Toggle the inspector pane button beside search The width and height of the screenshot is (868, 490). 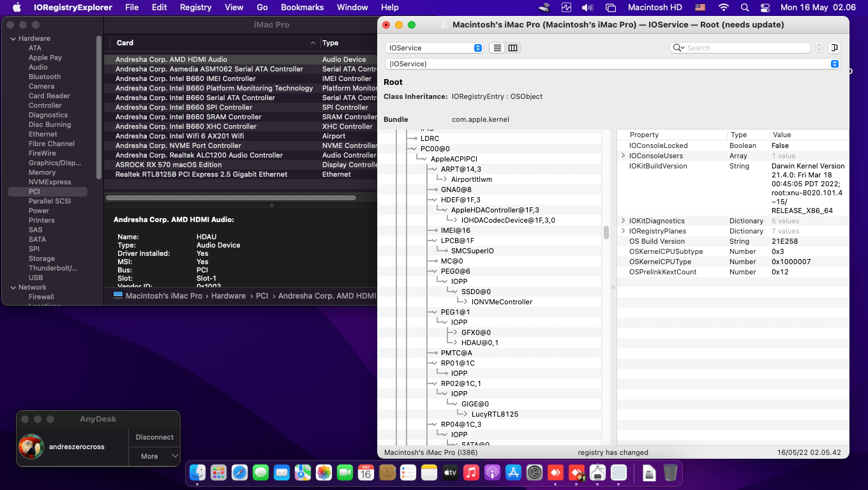(x=834, y=48)
